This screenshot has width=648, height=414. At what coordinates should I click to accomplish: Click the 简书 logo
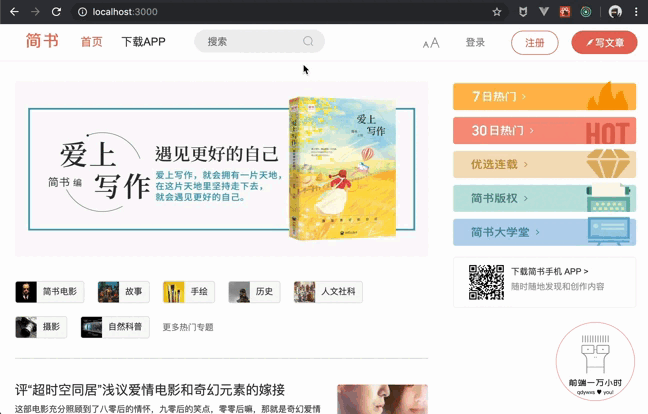(x=42, y=41)
